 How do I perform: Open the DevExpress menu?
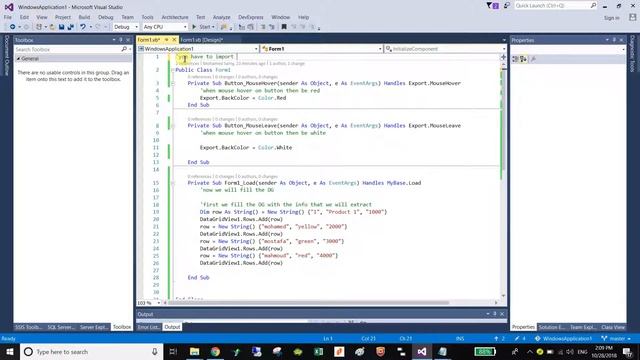point(251,17)
